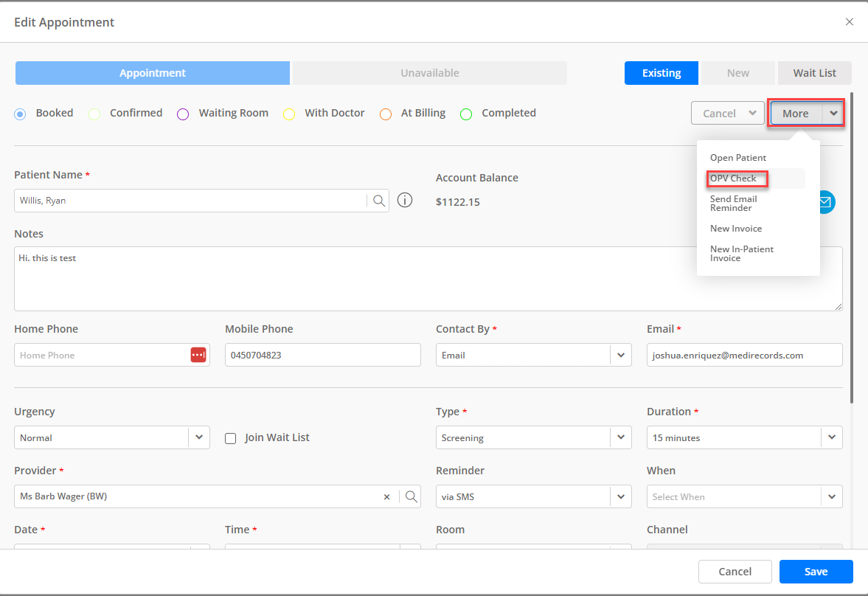Click the dialog vertical scrollbar

pyautogui.click(x=852, y=248)
